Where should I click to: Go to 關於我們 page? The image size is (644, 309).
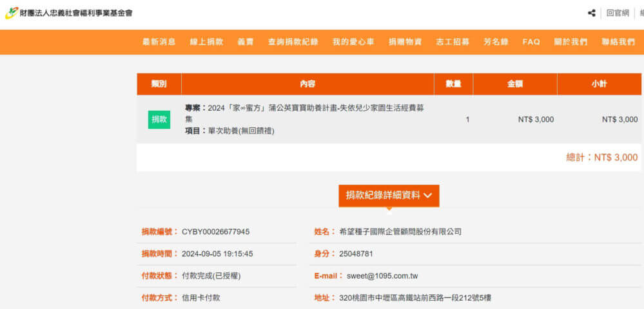(x=571, y=42)
